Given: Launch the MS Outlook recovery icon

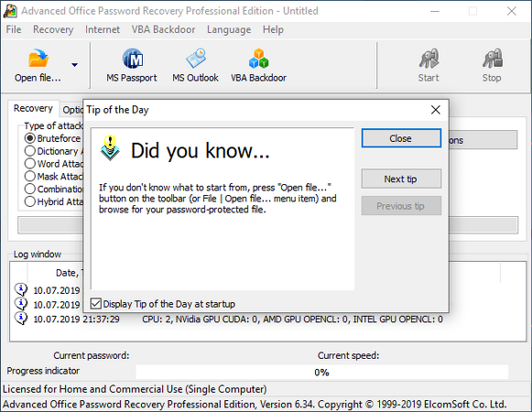Looking at the screenshot, I should (196, 58).
